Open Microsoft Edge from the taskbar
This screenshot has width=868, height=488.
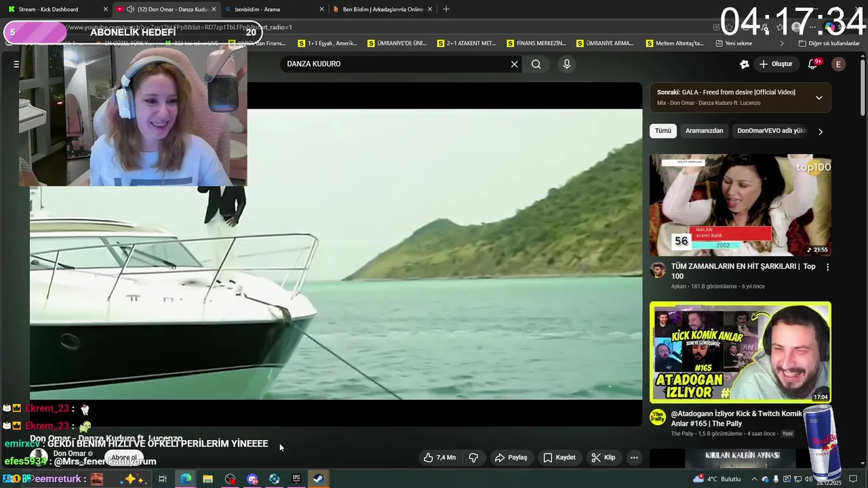(x=185, y=479)
